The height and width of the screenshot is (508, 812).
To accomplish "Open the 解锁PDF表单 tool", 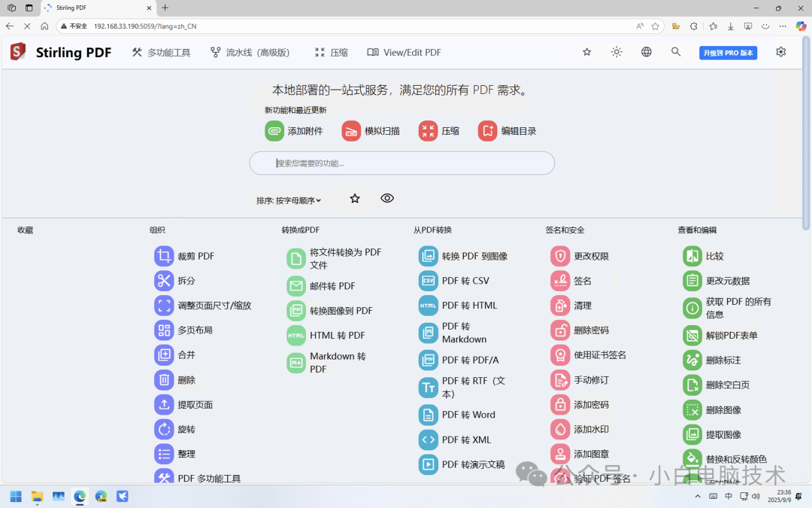I will coord(721,336).
